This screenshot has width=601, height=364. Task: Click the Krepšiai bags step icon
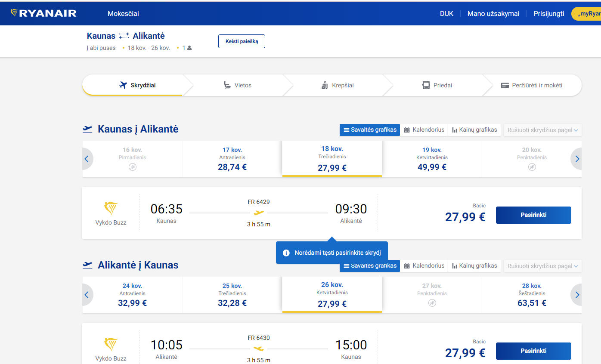325,85
